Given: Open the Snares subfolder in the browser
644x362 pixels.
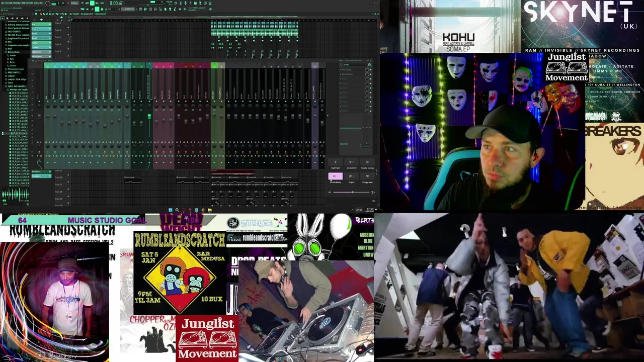Looking at the screenshot, I should [12, 66].
